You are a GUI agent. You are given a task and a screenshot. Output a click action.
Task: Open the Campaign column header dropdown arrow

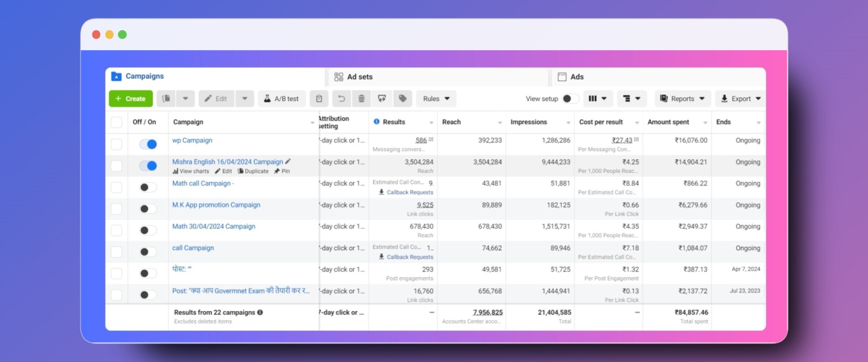point(313,123)
